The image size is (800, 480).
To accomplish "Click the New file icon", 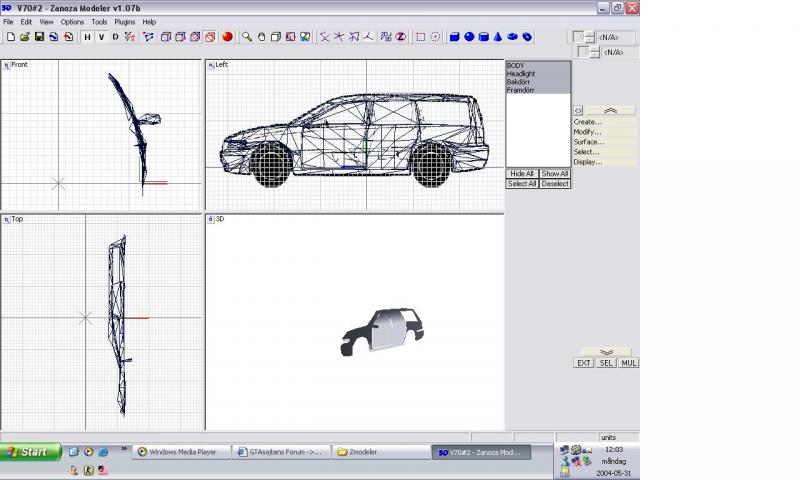I will [x=10, y=37].
